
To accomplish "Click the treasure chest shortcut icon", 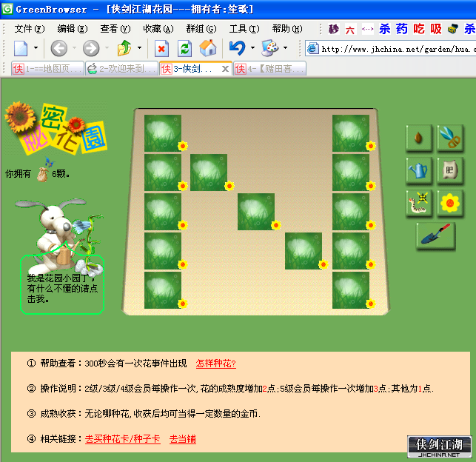I will click(x=452, y=29).
